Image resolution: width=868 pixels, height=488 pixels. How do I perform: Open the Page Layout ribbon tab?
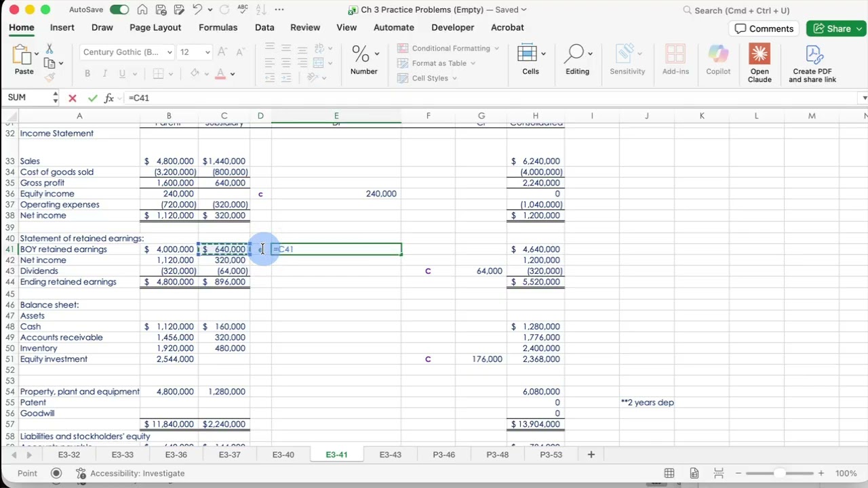(155, 28)
